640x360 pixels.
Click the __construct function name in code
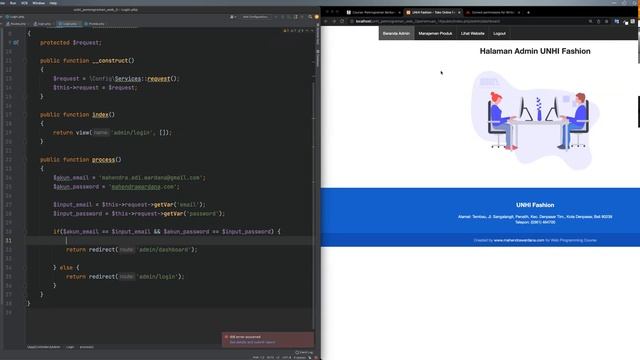click(110, 60)
